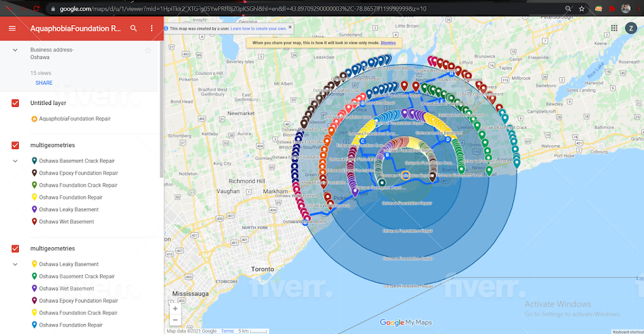Uncheck the Untitled layer checkbox
This screenshot has height=334, width=644.
click(x=15, y=103)
